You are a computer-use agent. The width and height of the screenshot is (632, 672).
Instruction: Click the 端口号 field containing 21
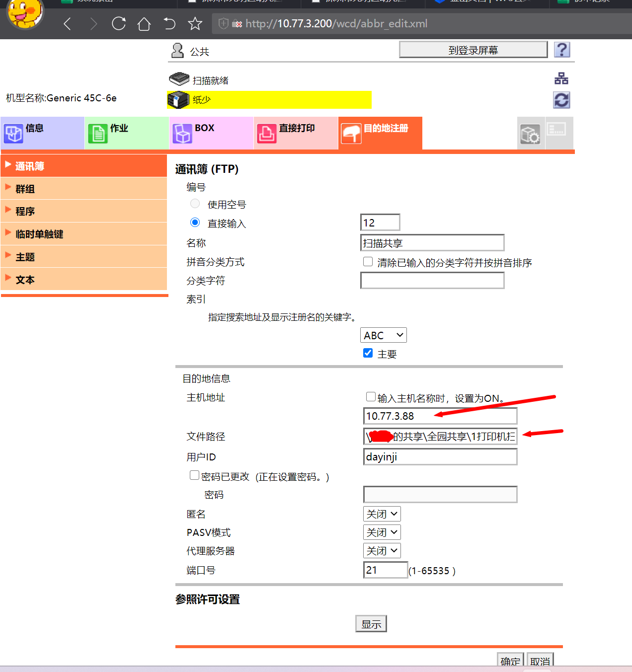pos(386,570)
